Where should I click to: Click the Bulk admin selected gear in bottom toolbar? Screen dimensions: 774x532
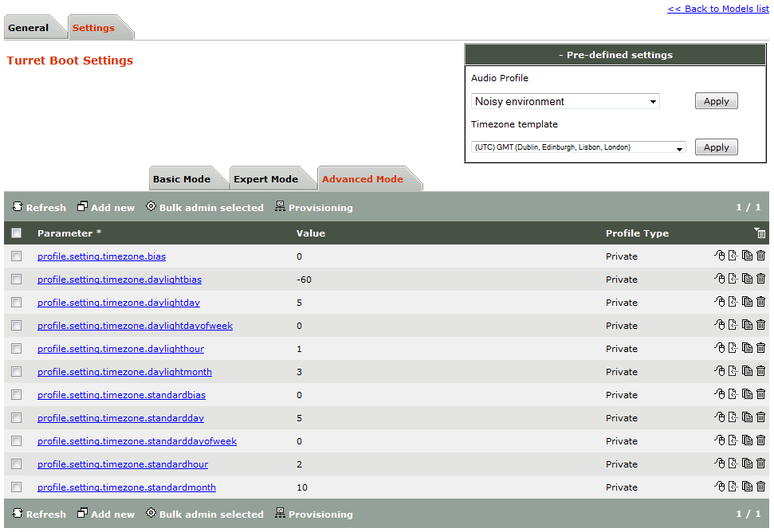coord(151,513)
